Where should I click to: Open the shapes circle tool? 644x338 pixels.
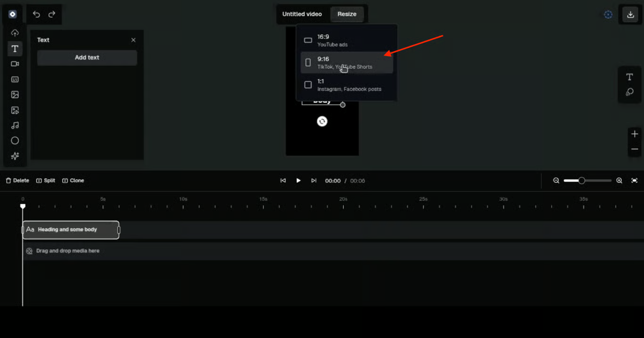[x=15, y=140]
